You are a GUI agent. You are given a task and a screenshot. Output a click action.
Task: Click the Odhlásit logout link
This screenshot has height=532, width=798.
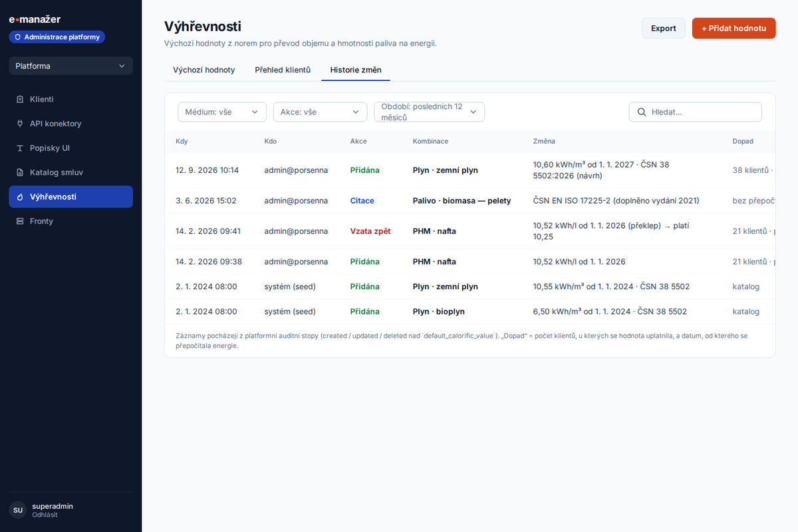(x=45, y=515)
